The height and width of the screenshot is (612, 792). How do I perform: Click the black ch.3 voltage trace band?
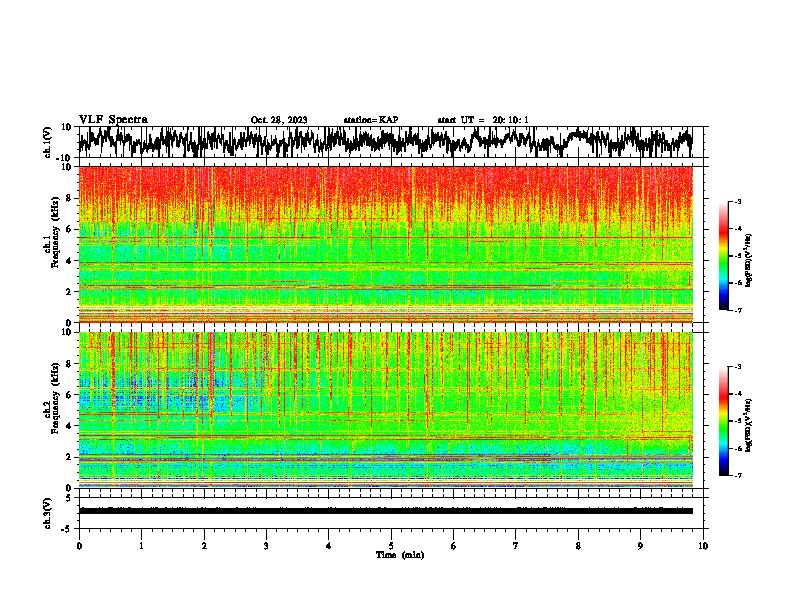(385, 511)
